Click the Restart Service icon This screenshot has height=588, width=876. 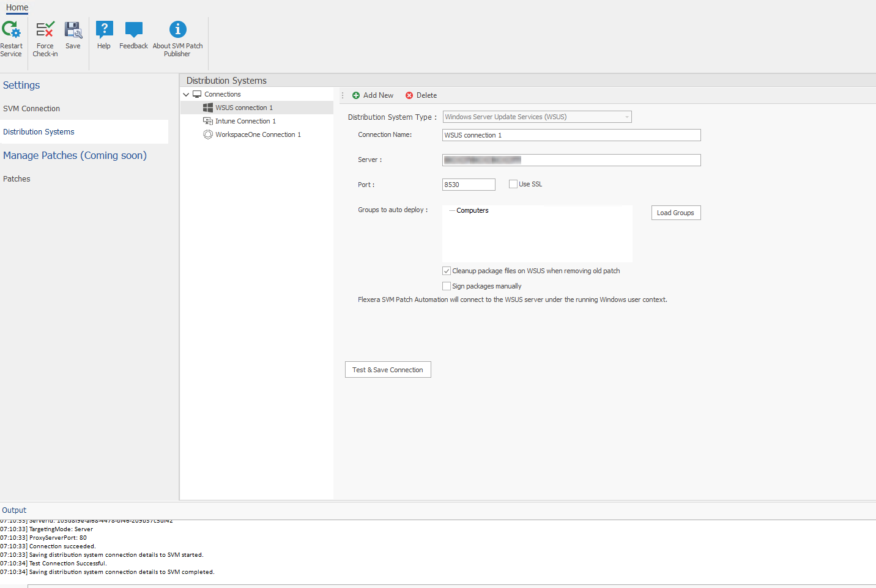tap(11, 29)
